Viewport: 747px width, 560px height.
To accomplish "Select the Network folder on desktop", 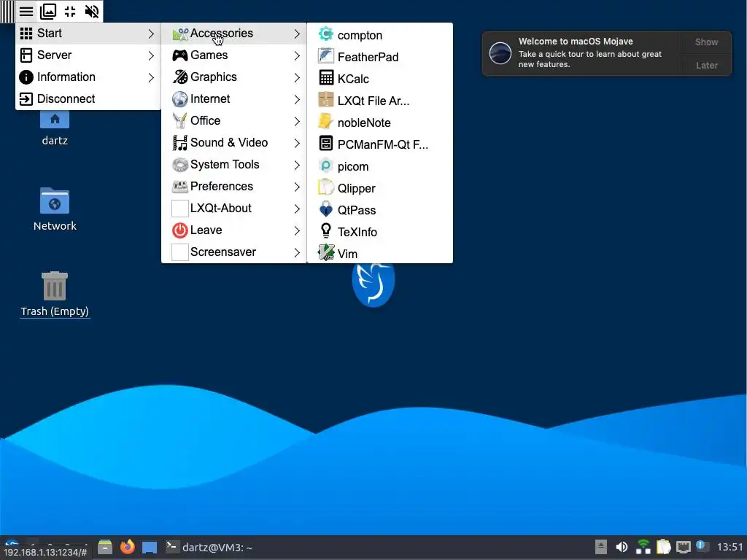I will (x=55, y=209).
